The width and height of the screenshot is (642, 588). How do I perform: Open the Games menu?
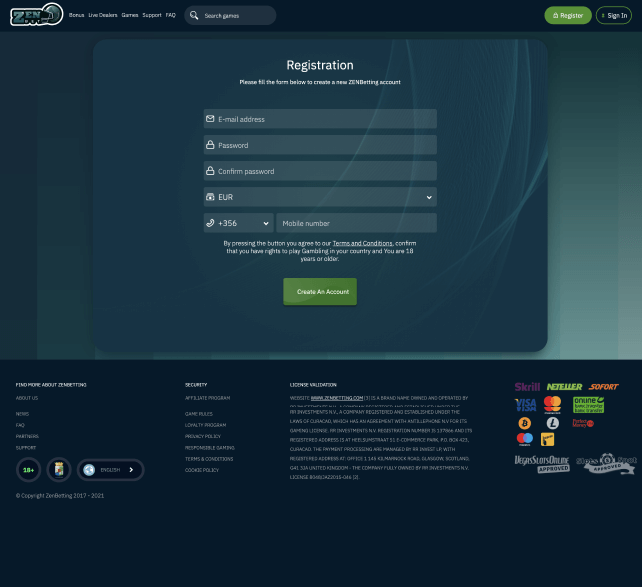pos(130,15)
